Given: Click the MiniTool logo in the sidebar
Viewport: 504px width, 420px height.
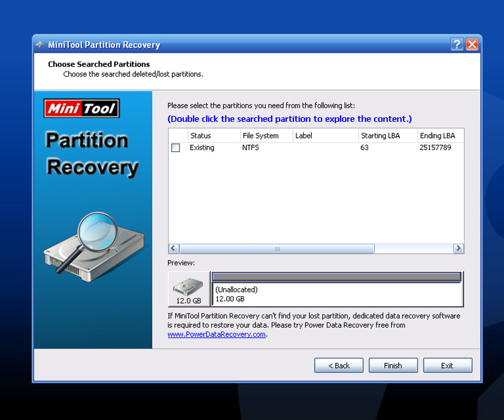Looking at the screenshot, I should click(82, 108).
